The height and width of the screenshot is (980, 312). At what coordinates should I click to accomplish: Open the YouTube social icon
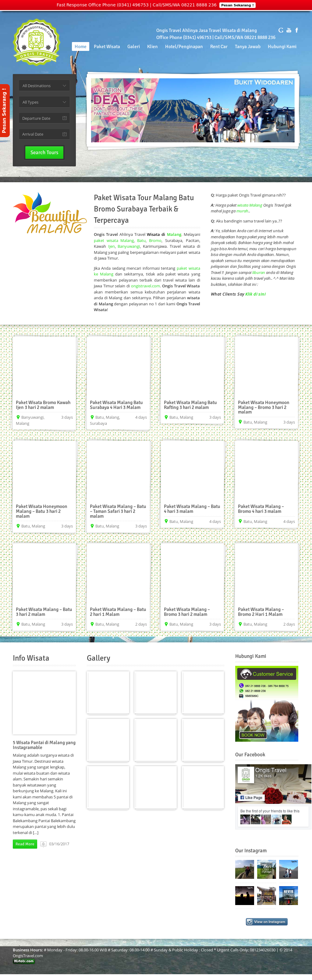click(x=289, y=30)
